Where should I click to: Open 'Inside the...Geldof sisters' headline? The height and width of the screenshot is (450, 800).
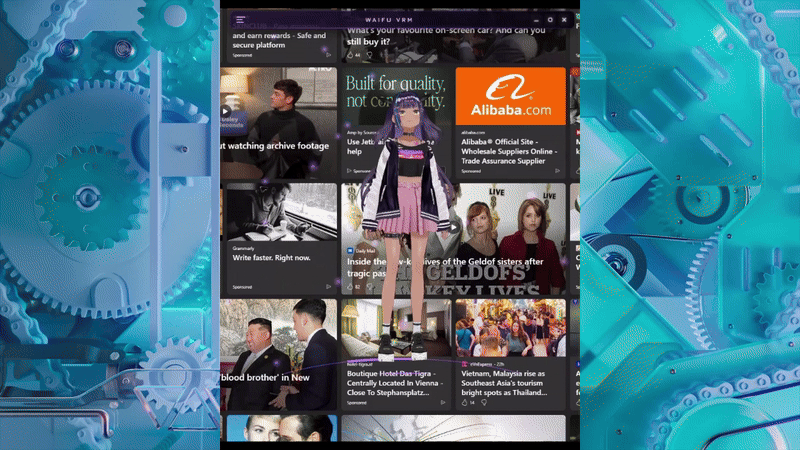[445, 267]
